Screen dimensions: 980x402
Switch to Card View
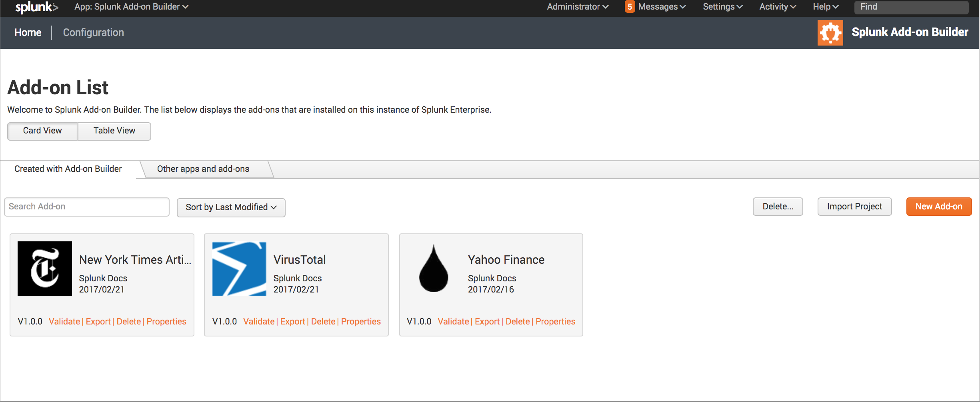42,131
